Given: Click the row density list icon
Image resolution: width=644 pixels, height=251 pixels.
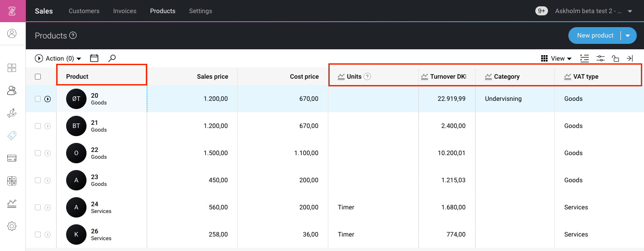Looking at the screenshot, I should coord(585,58).
